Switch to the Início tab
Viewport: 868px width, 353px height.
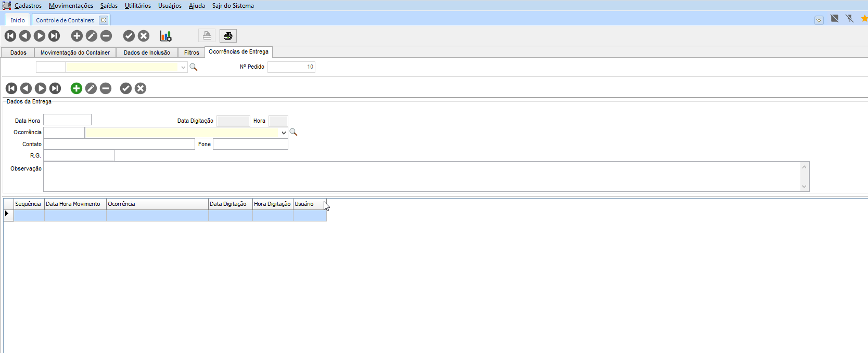(18, 20)
